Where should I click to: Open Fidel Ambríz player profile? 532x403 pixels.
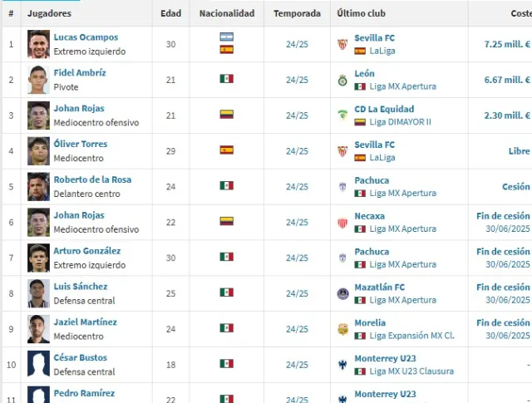(x=80, y=73)
